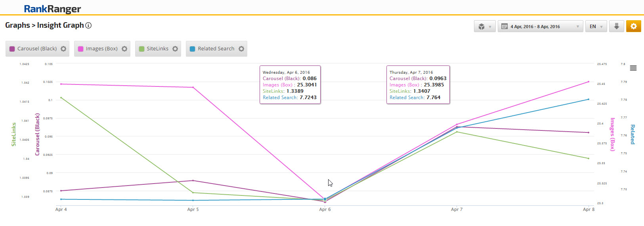Click the Apr 6 data point on chart
Image resolution: width=644 pixels, height=226 pixels.
(325, 199)
